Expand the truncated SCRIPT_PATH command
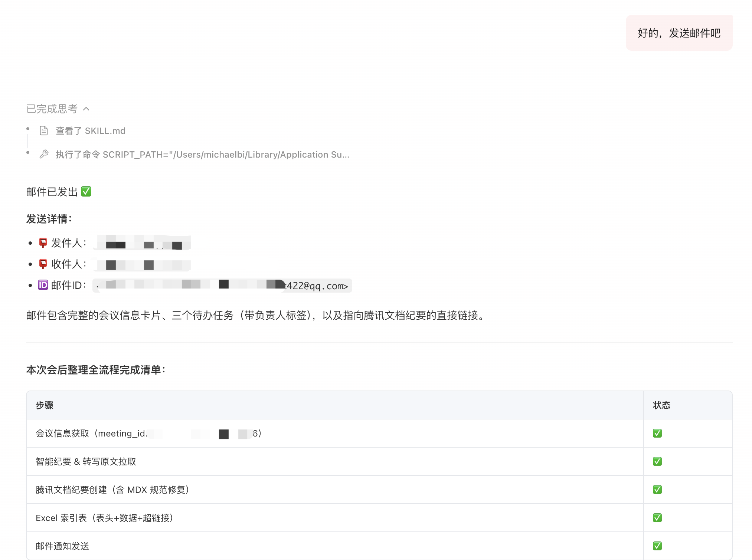752x560 pixels. pos(202,154)
